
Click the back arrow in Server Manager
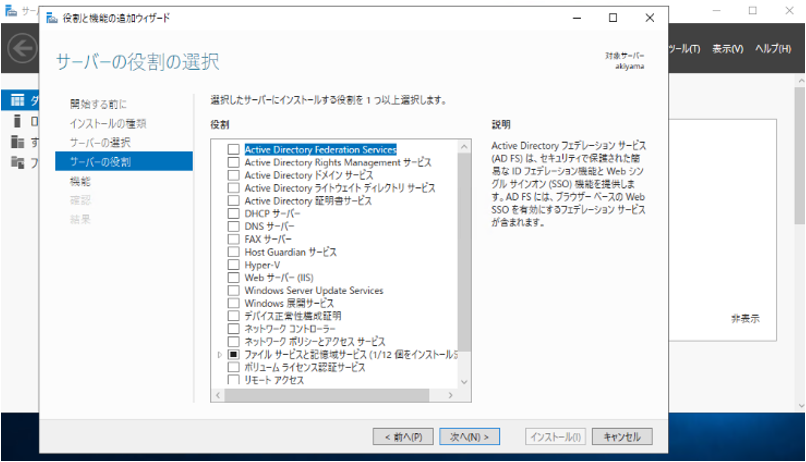coord(22,49)
